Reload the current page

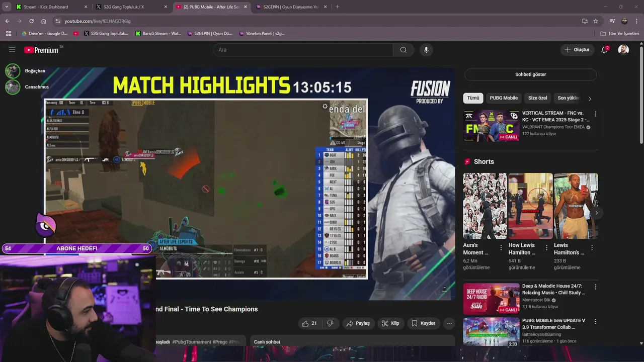(31, 21)
